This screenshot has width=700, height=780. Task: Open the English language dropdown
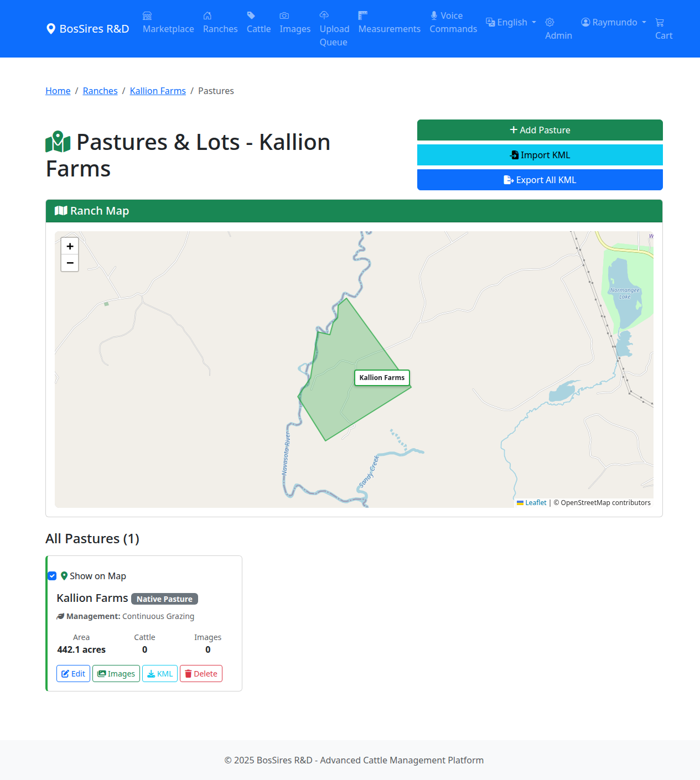[x=511, y=22]
